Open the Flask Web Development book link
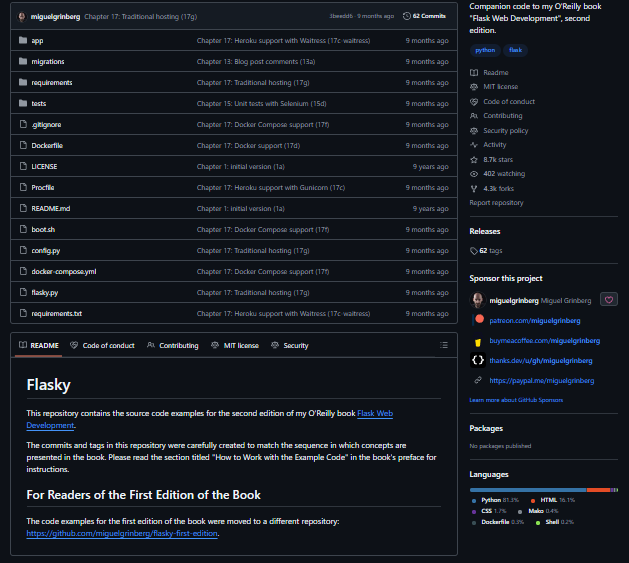The image size is (629, 563). pos(375,413)
